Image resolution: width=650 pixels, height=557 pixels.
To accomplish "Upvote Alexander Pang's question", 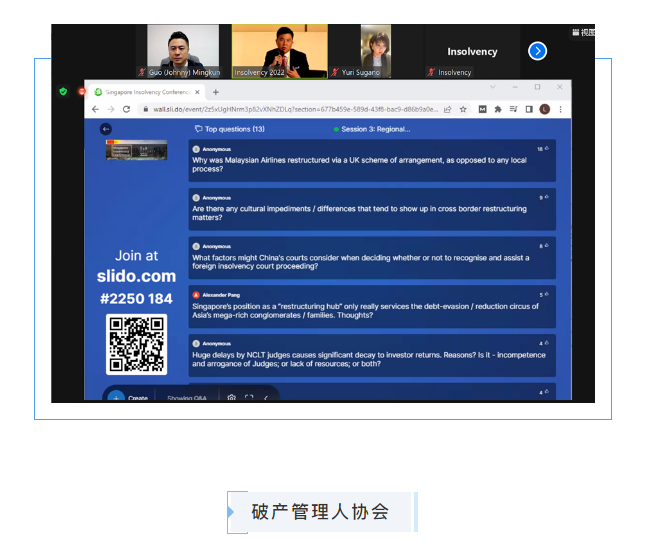I will pyautogui.click(x=546, y=295).
